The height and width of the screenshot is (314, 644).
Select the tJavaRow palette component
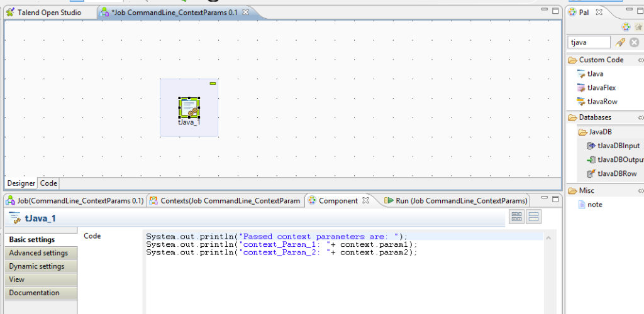(x=597, y=102)
